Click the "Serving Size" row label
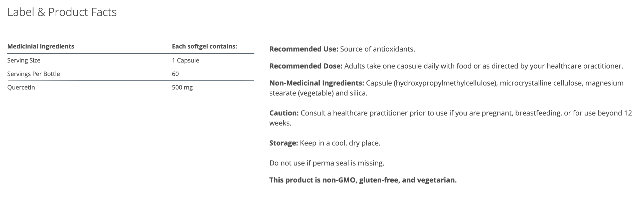This screenshot has height=198, width=644. 24,60
